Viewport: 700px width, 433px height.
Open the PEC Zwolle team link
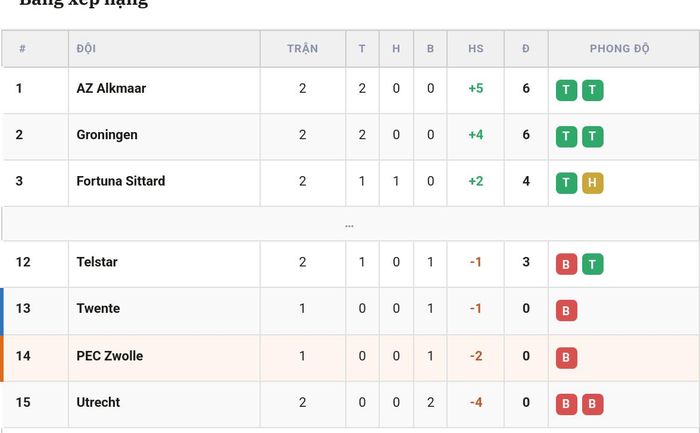tap(109, 356)
